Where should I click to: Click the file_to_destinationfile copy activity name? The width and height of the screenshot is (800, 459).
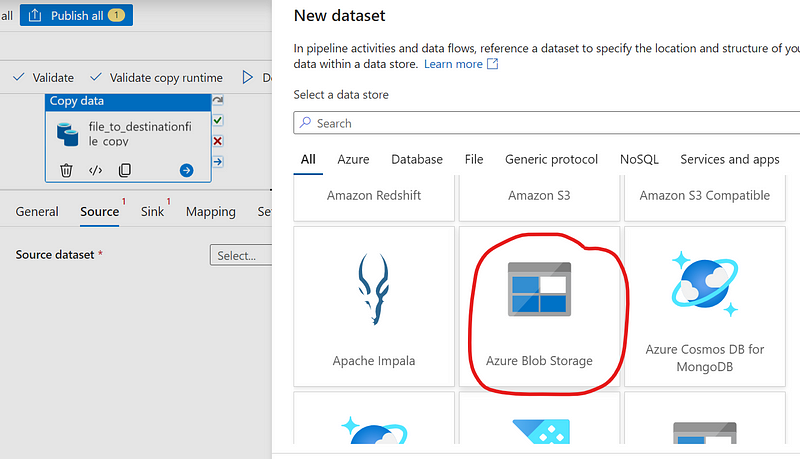[140, 134]
